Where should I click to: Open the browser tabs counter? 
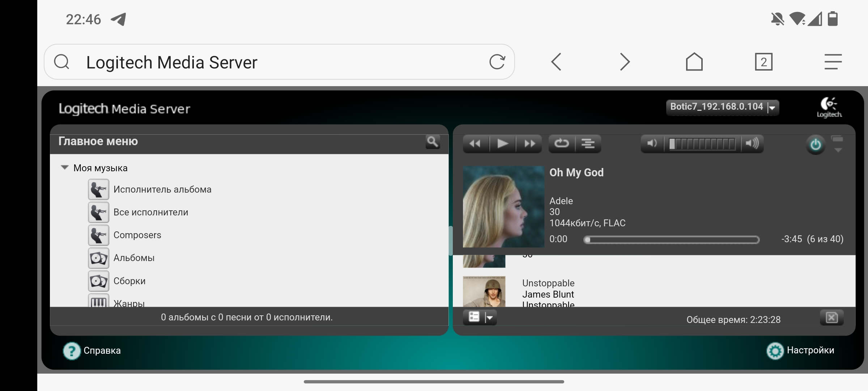click(764, 62)
